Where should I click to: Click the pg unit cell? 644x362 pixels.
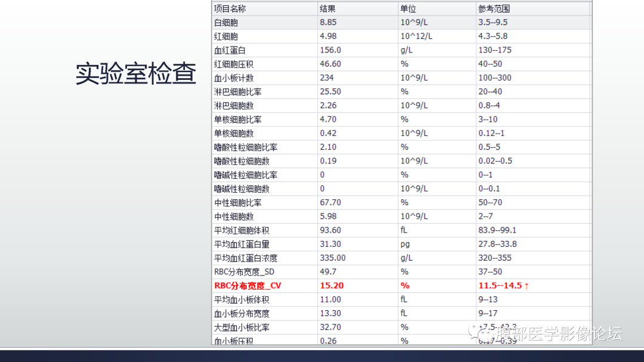click(x=405, y=245)
